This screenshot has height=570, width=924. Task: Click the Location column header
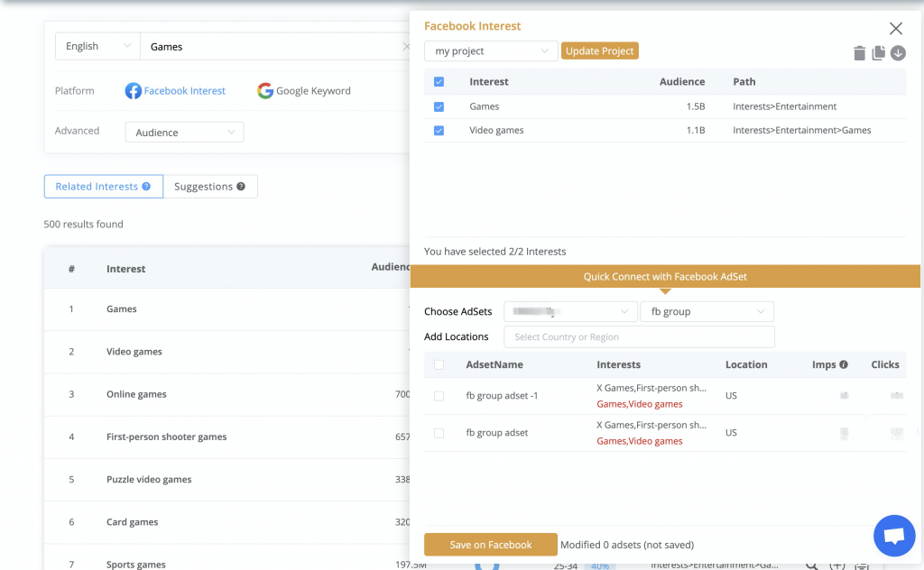(746, 364)
